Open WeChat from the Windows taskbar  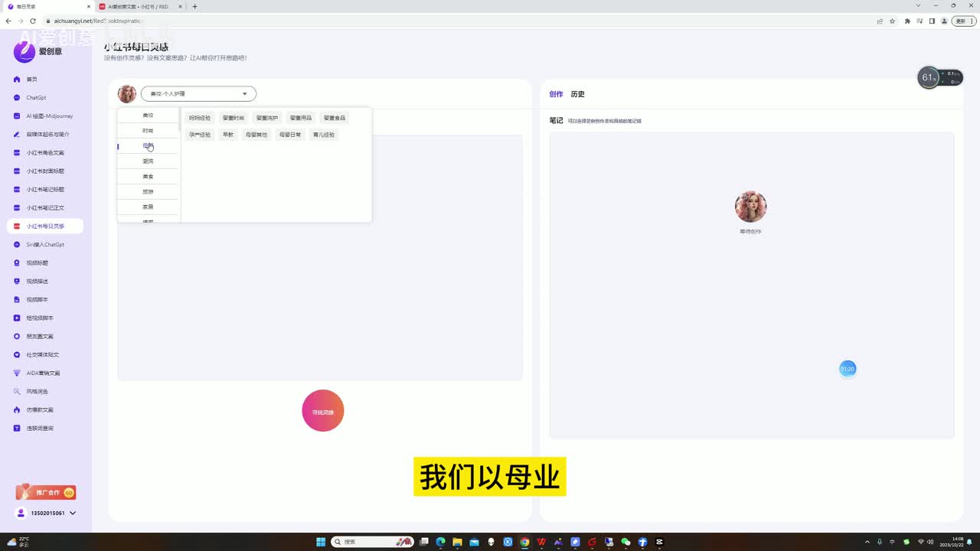coord(626,542)
